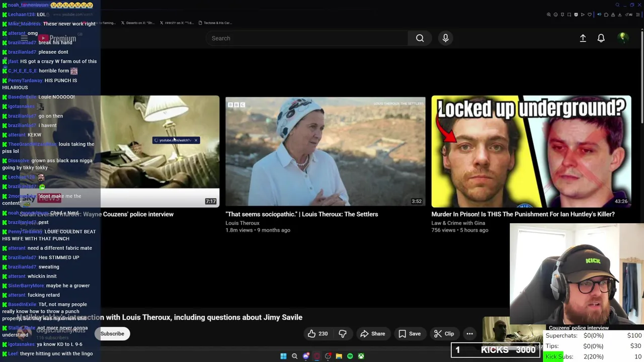Open Louis Theroux channel name link
The height and width of the screenshot is (362, 644).
click(243, 223)
